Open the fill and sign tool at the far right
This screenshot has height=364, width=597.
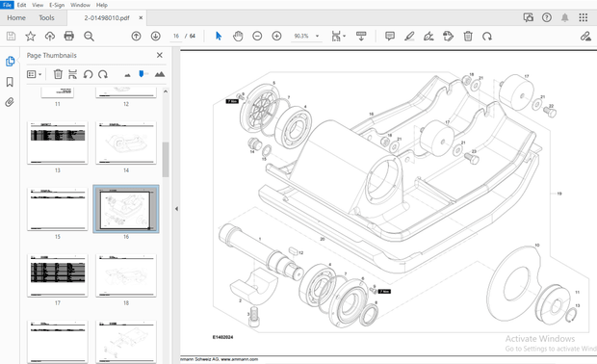pos(585,37)
